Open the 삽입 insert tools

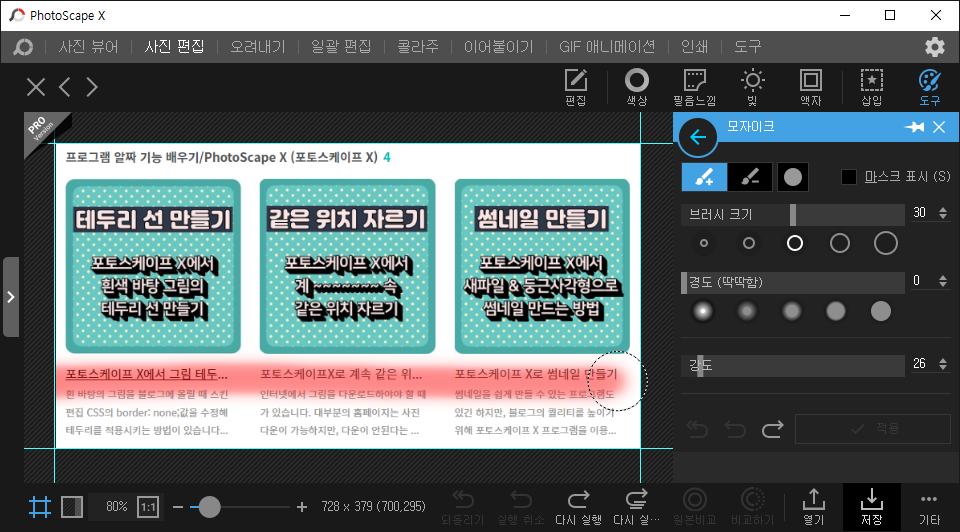[x=872, y=88]
